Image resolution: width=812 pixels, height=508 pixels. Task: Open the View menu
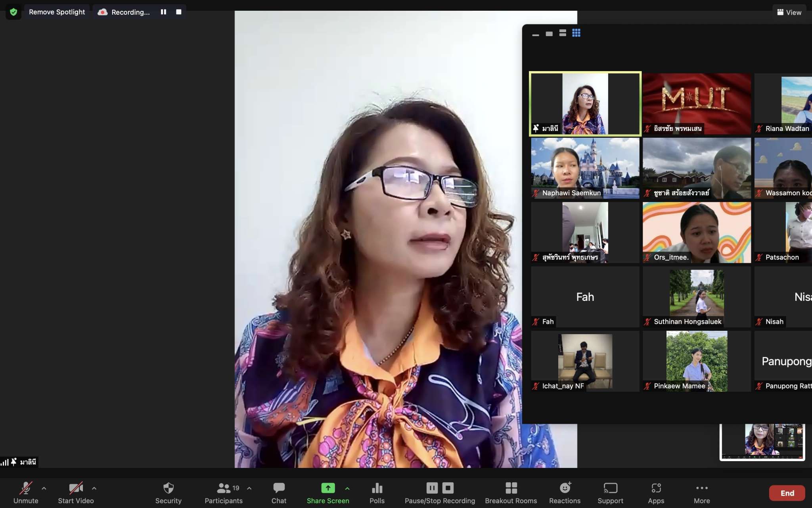789,12
